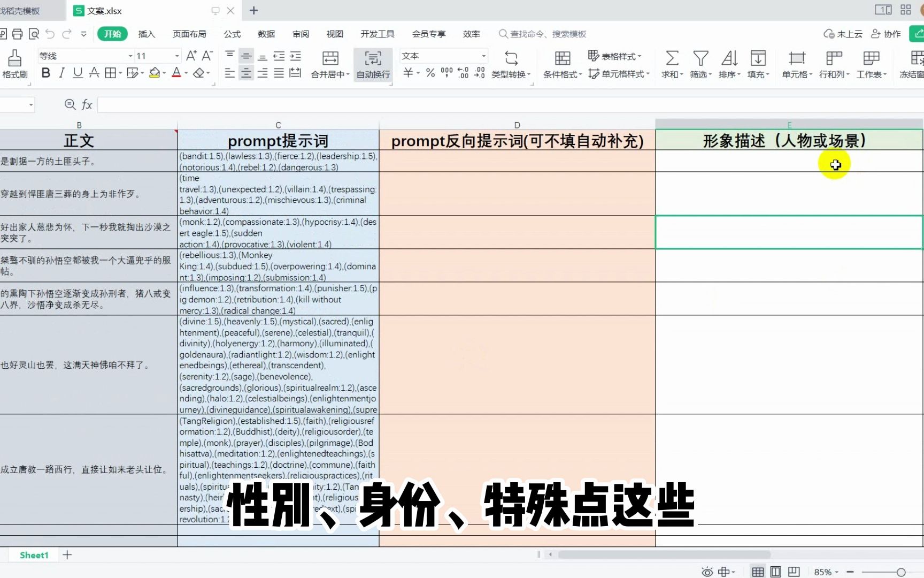Open Print Preview from the quick toolbar

click(x=34, y=34)
